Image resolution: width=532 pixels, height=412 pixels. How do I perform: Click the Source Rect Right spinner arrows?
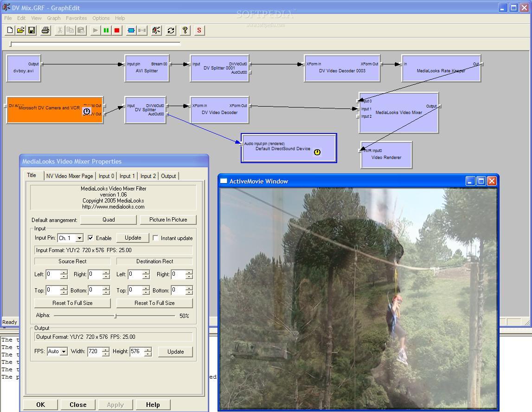tap(106, 274)
